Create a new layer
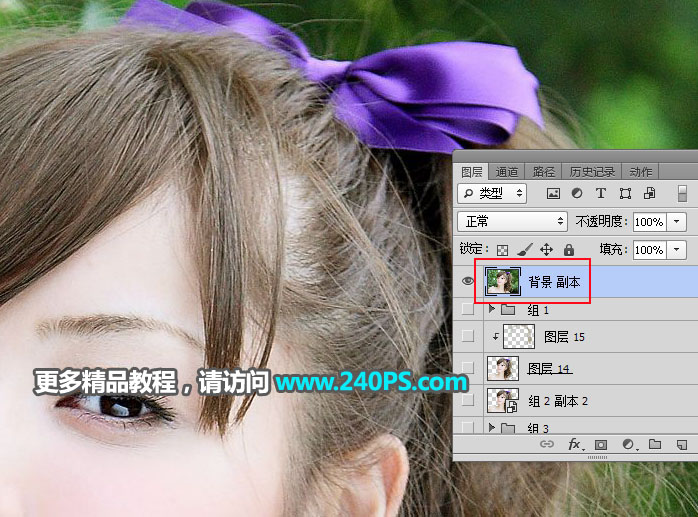698x517 pixels. tap(682, 444)
